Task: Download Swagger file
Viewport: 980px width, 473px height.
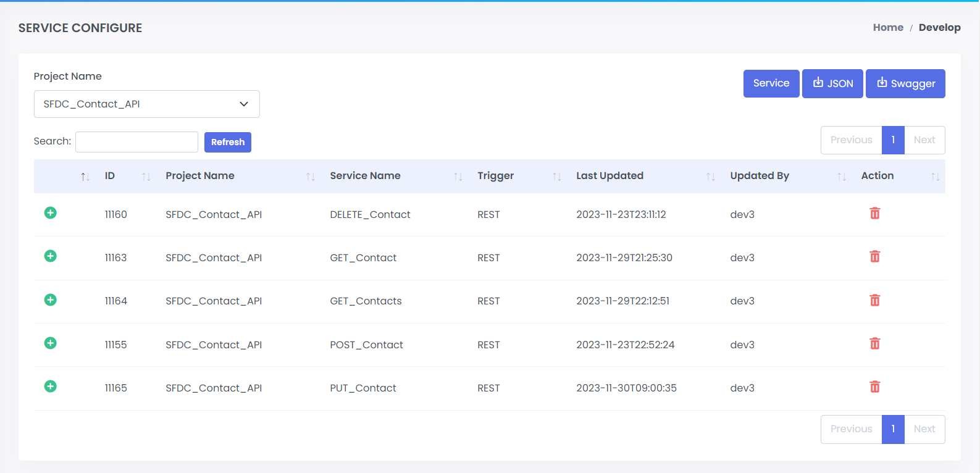Action: tap(905, 83)
